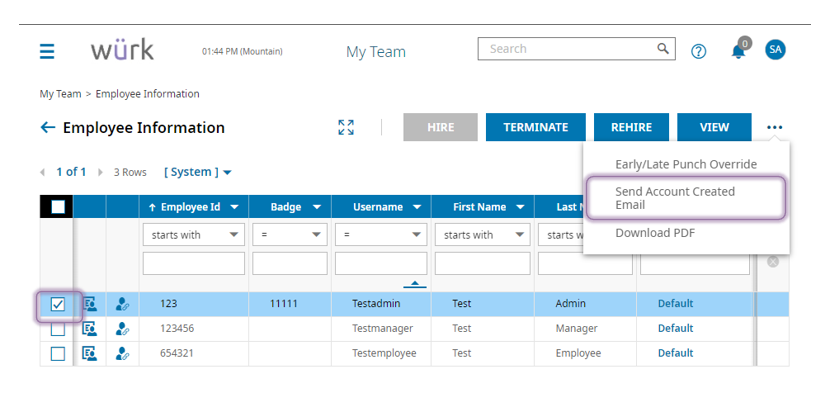The height and width of the screenshot is (418, 827).
Task: Open the hamburger main menu
Action: 47,51
